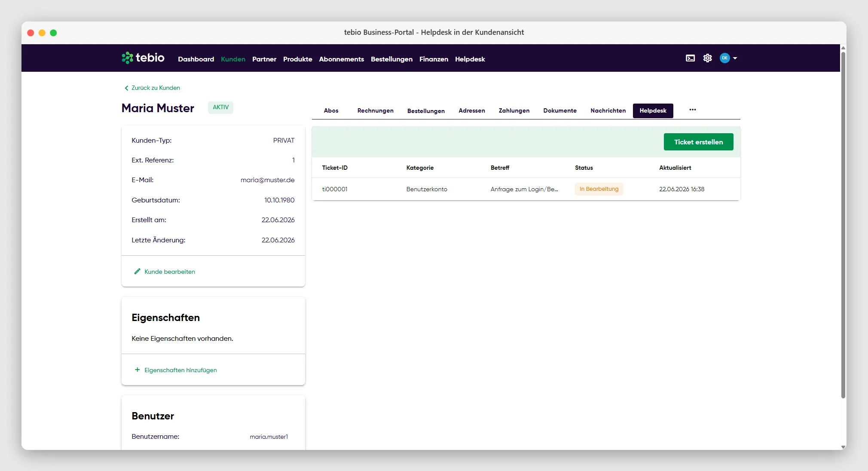Viewport: 868px width, 471px height.
Task: Open Partner navigation item
Action: 264,59
